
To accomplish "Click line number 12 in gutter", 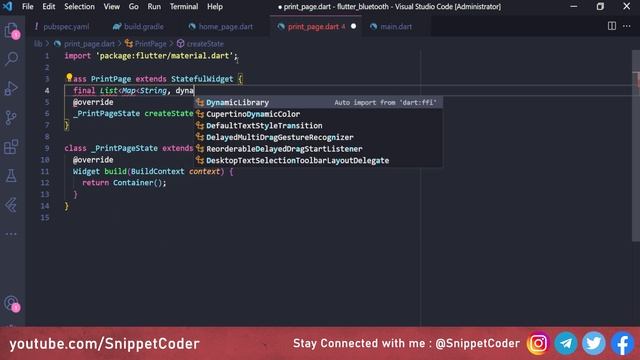I will 45,182.
